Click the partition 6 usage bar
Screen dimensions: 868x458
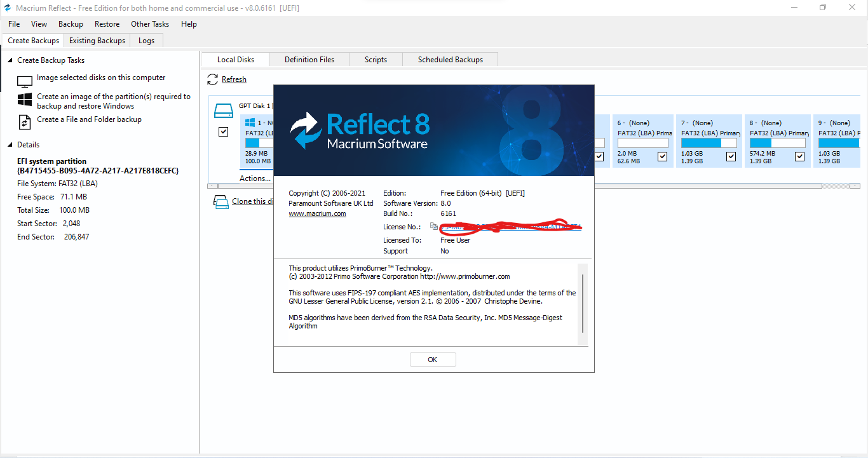642,143
